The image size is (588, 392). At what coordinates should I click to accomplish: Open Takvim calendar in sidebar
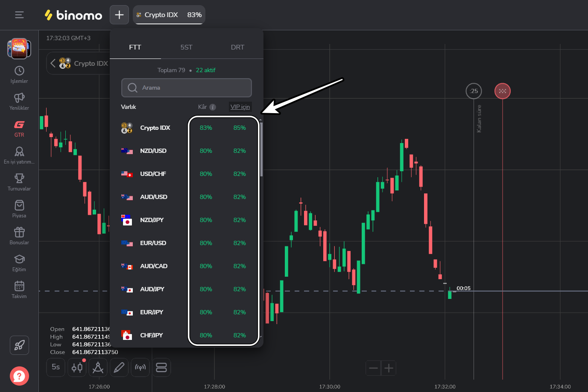coord(19,286)
